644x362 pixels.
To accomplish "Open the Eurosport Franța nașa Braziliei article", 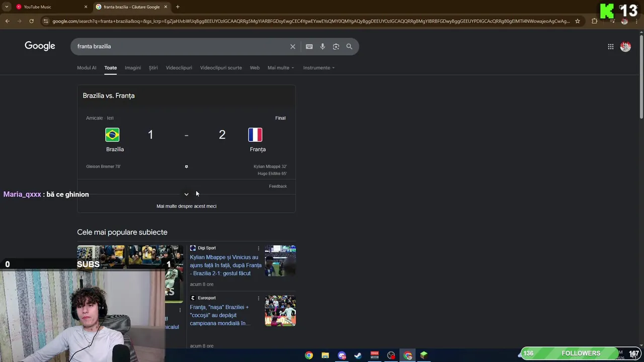I will click(x=220, y=315).
